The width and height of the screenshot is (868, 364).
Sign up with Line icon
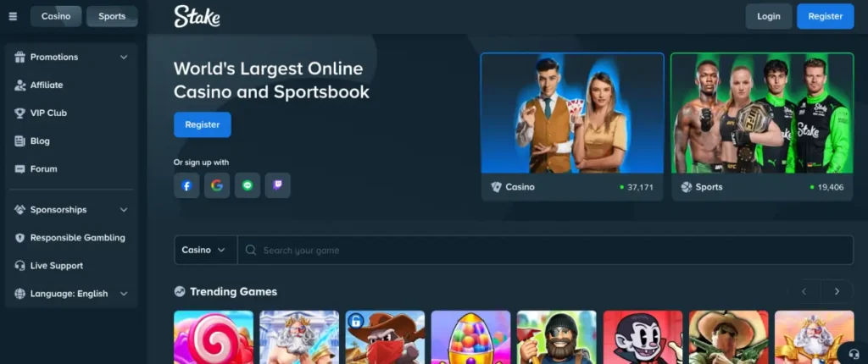click(x=248, y=185)
